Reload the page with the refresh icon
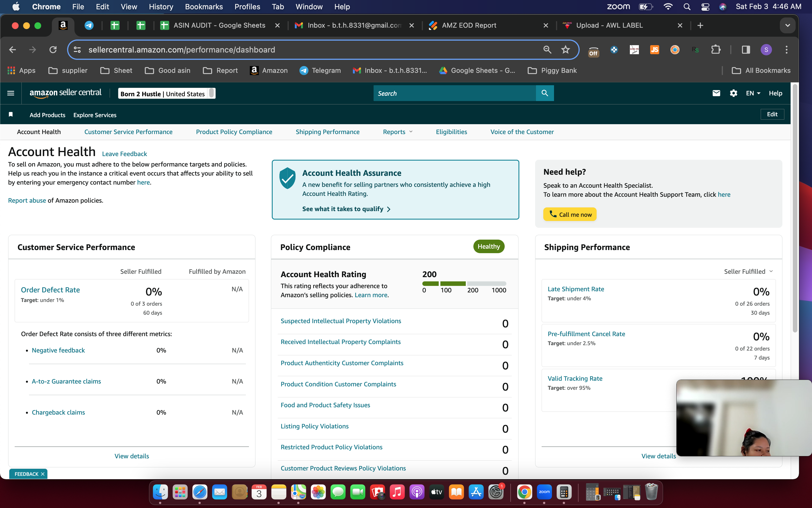 point(53,50)
